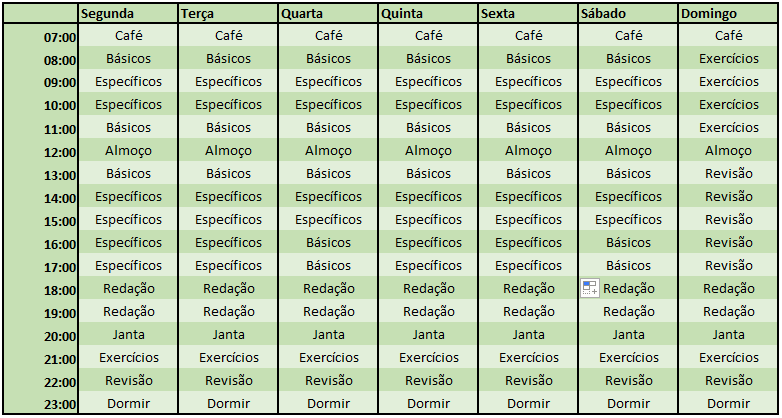Click Básicos cell at 16:00 under Quarta
This screenshot has height=418, width=782.
click(x=328, y=242)
